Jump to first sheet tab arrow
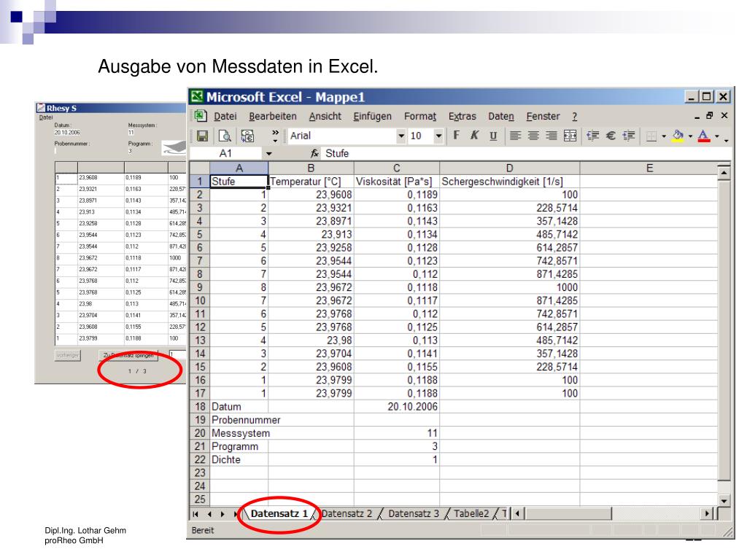 (x=196, y=514)
